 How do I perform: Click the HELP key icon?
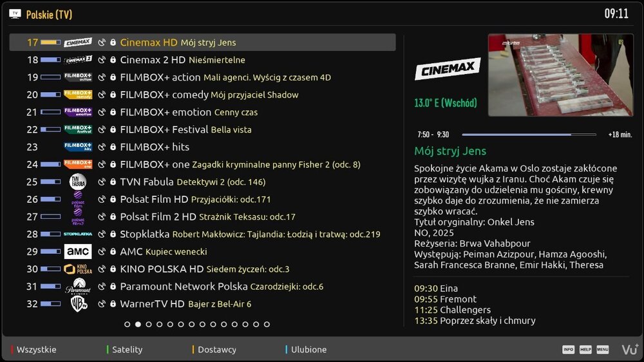585,350
